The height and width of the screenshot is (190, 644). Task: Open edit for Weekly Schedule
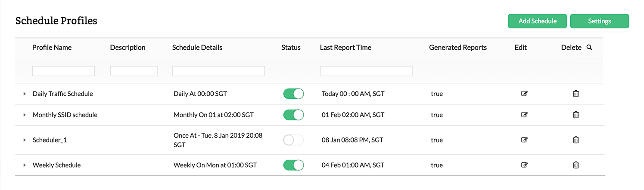tap(524, 165)
